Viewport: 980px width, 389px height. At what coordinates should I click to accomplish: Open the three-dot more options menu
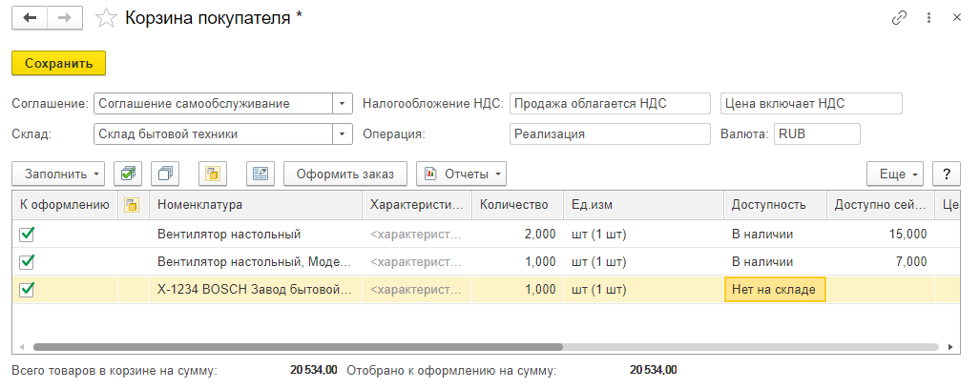929,18
